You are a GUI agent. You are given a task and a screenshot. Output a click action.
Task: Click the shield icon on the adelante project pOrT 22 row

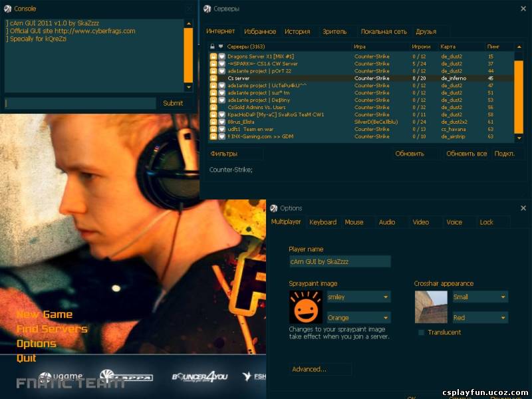[x=221, y=71]
